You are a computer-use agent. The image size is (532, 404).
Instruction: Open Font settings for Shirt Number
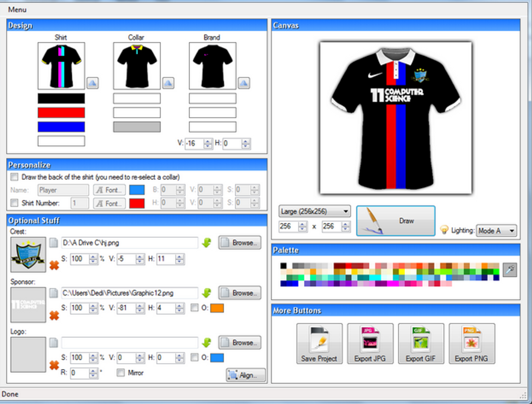[109, 204]
